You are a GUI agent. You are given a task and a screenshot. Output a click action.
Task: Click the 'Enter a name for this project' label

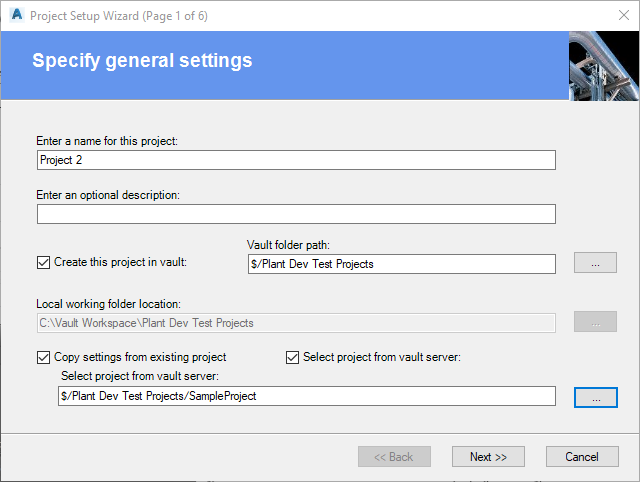(x=107, y=141)
